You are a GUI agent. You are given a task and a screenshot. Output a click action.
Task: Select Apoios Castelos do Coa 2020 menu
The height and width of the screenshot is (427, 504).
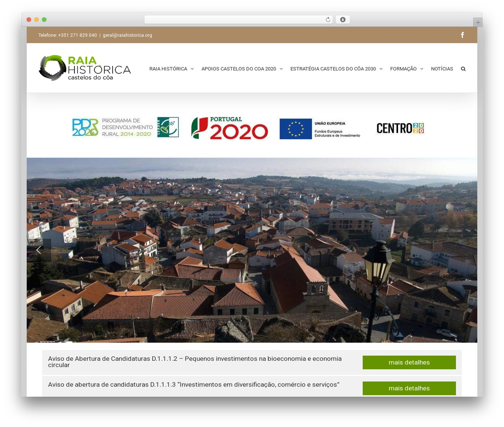click(x=239, y=69)
